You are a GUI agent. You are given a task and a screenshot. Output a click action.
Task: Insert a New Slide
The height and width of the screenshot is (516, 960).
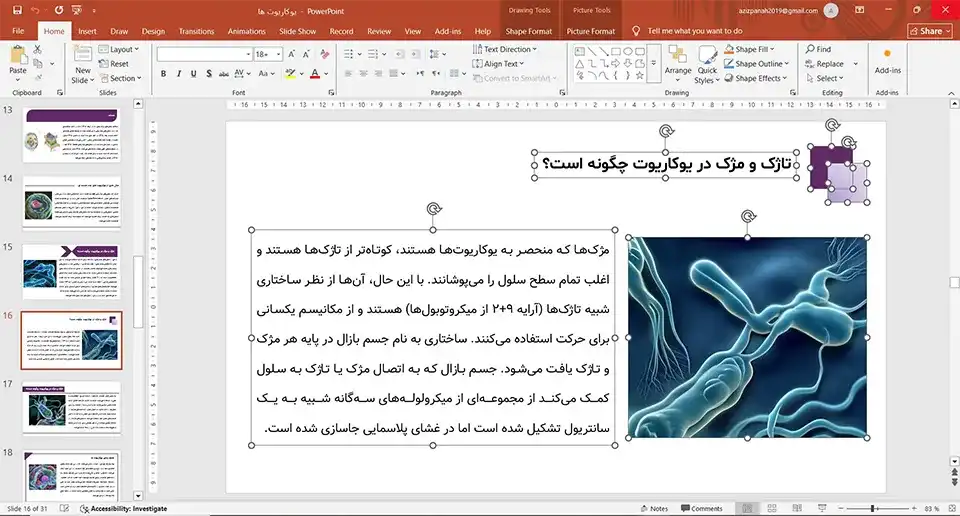(x=83, y=65)
